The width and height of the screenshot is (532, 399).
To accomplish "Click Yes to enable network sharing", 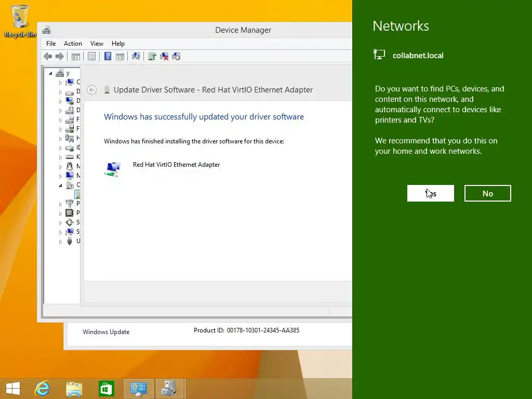I will (430, 193).
